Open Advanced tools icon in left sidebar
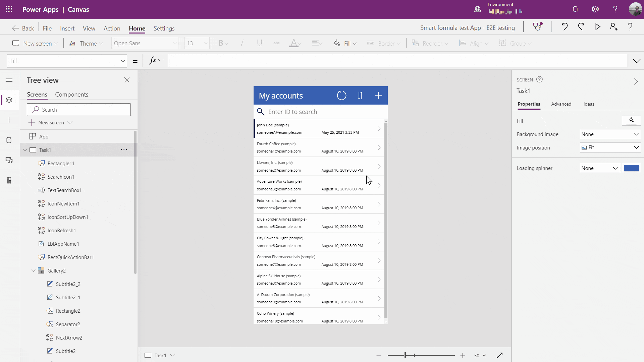Image resolution: width=644 pixels, height=362 pixels. 9,180
